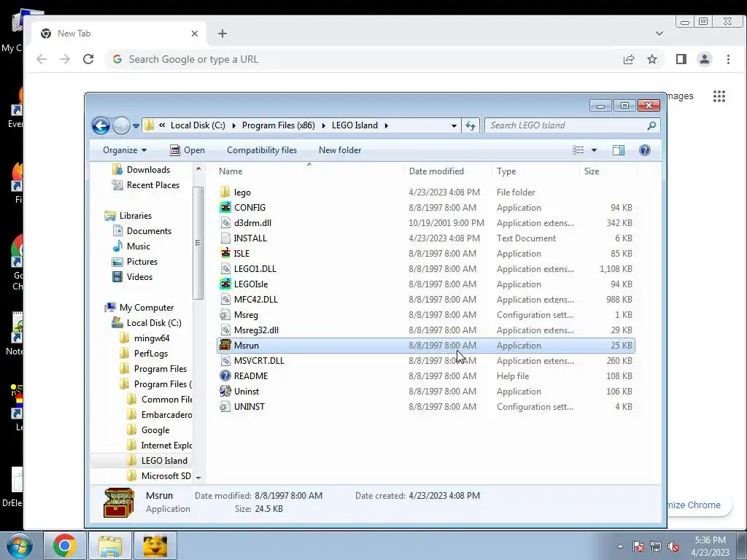Open a new tab in Chrome
Image resolution: width=747 pixels, height=560 pixels.
[x=222, y=34]
